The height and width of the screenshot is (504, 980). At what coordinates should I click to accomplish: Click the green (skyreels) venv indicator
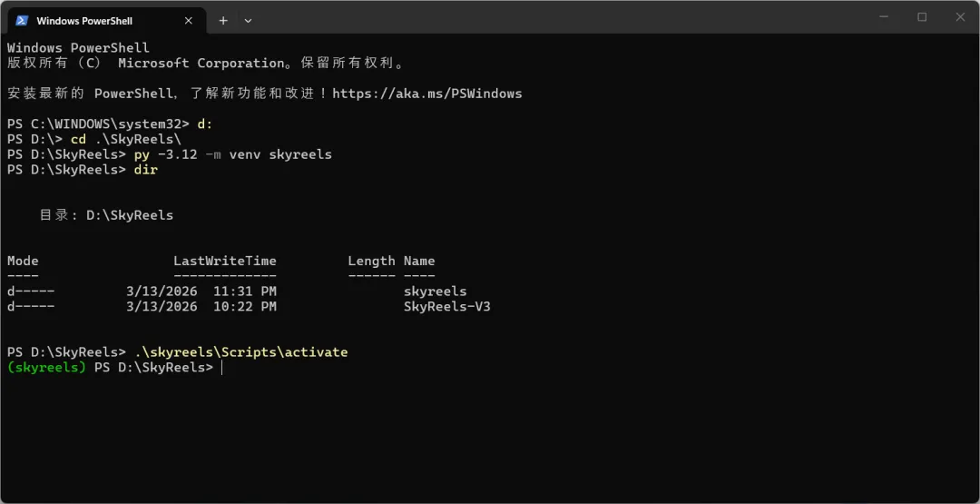pyautogui.click(x=46, y=368)
